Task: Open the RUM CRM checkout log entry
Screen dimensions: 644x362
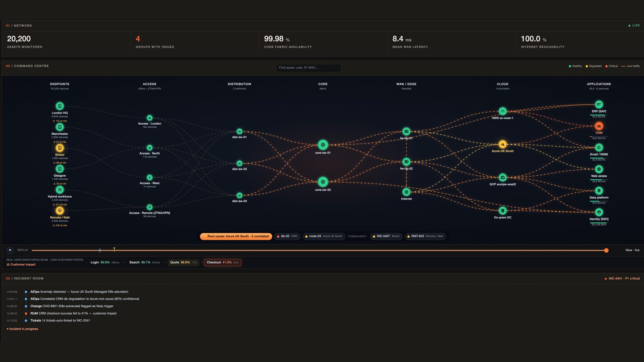Action: pos(73,313)
